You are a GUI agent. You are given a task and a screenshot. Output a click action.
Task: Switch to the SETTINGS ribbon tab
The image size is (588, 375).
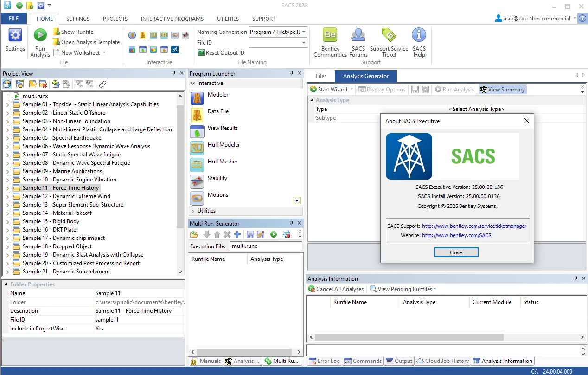coord(78,19)
